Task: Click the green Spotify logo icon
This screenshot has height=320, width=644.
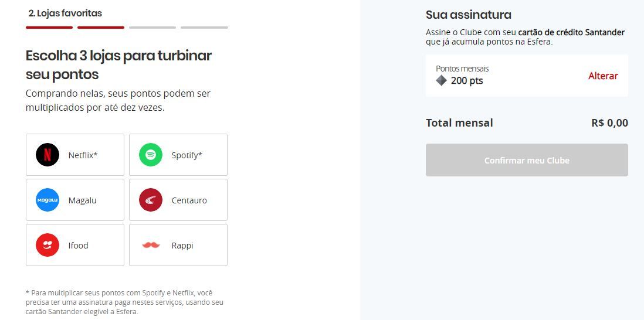Action: pos(151,155)
